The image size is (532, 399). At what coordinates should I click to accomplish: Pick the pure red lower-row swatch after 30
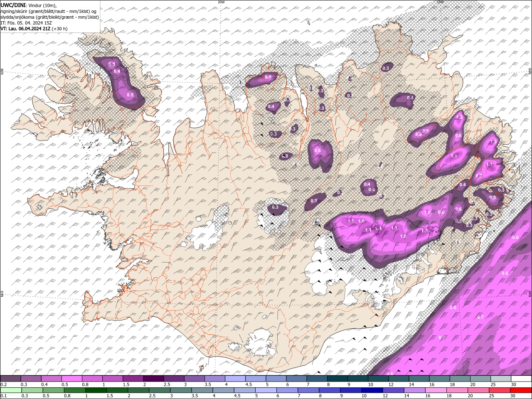[x=521, y=390]
